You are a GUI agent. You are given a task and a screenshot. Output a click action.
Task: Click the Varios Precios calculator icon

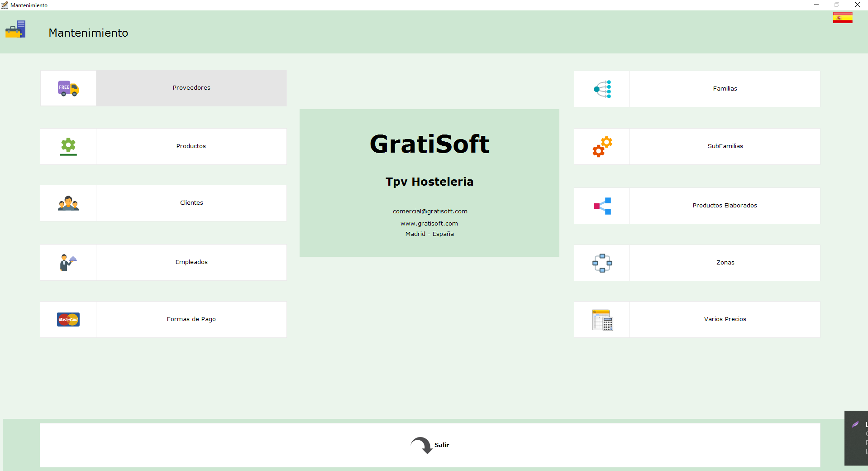(x=602, y=320)
